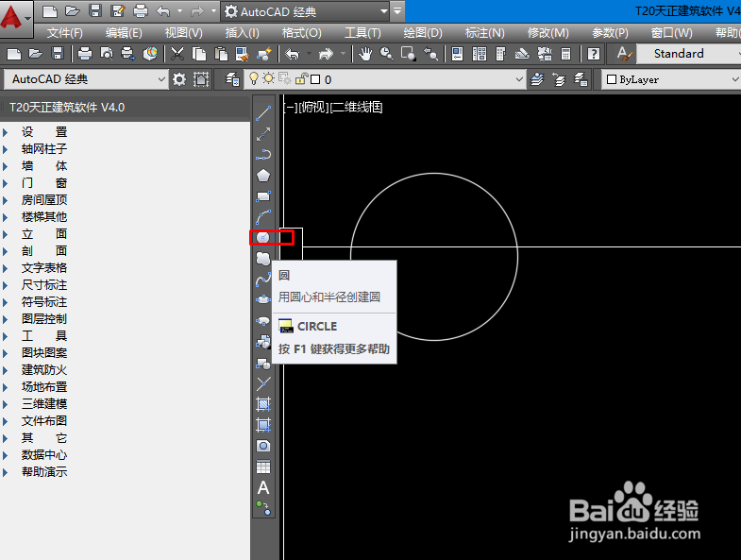Image resolution: width=741 pixels, height=560 pixels.
Task: Click the [-] viewport controls label
Action: (291, 108)
